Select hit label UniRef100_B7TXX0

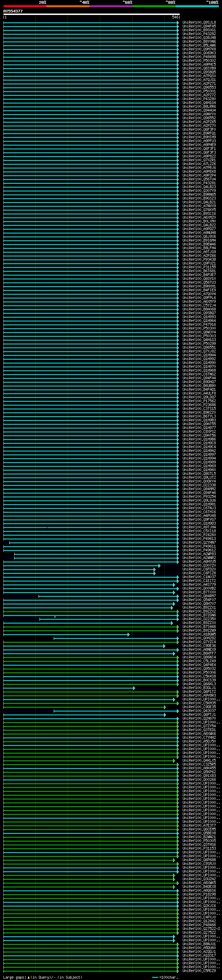click(x=199, y=592)
